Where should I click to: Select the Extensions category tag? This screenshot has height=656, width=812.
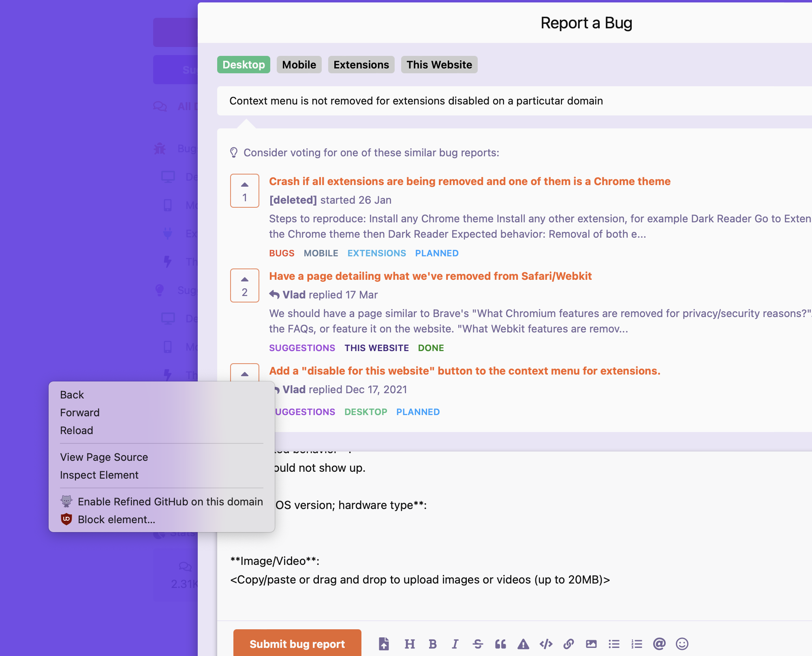[x=361, y=65]
